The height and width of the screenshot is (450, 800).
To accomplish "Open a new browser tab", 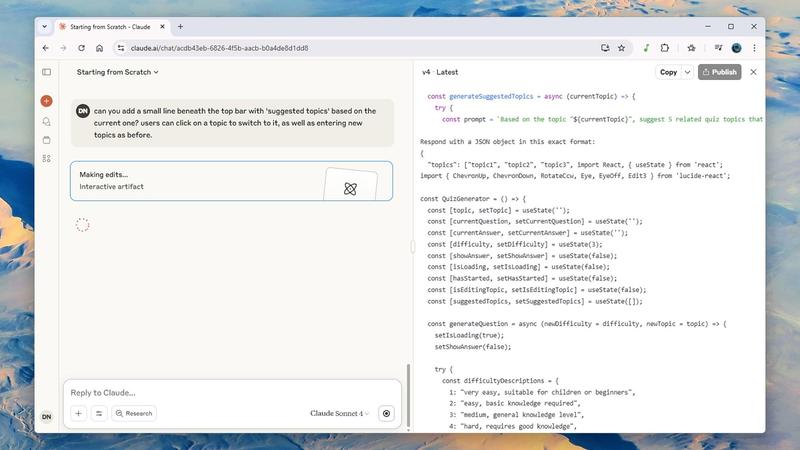I will [x=181, y=26].
